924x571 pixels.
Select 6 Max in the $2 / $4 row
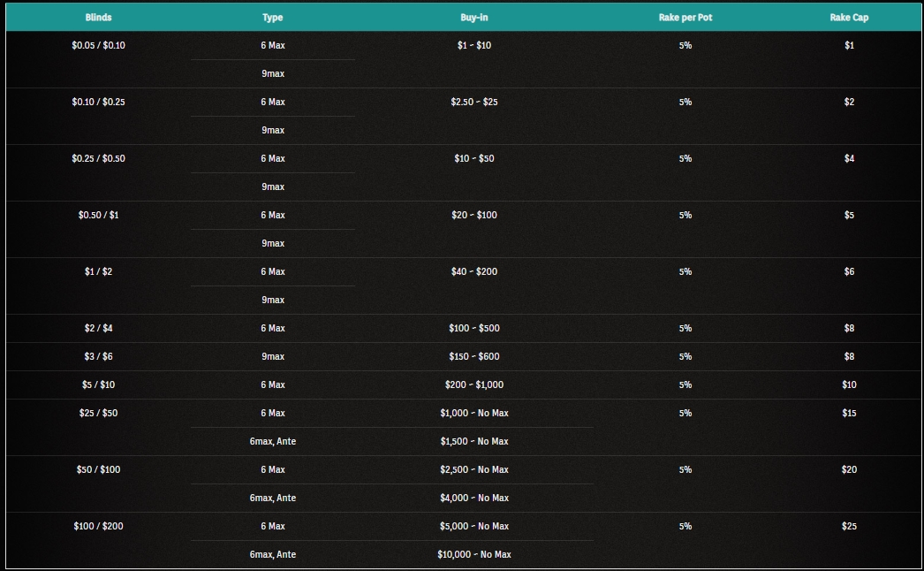pyautogui.click(x=273, y=329)
